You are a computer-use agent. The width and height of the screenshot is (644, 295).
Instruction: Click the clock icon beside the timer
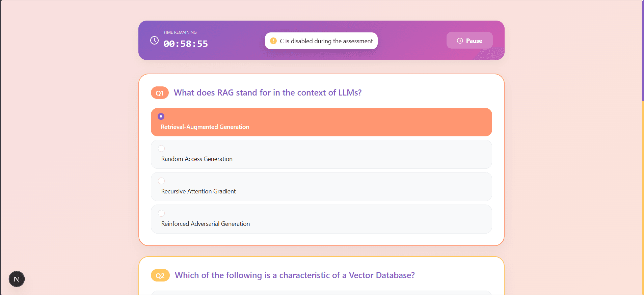pos(154,41)
